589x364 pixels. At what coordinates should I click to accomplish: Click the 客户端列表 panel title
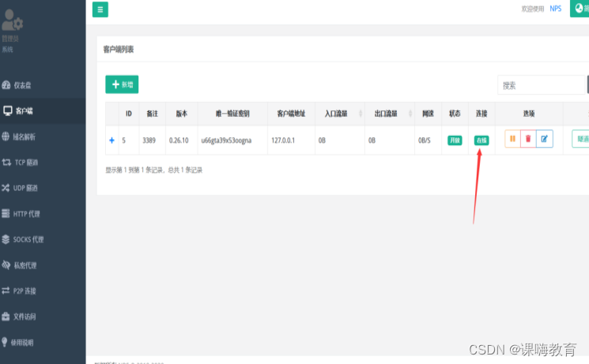[119, 49]
